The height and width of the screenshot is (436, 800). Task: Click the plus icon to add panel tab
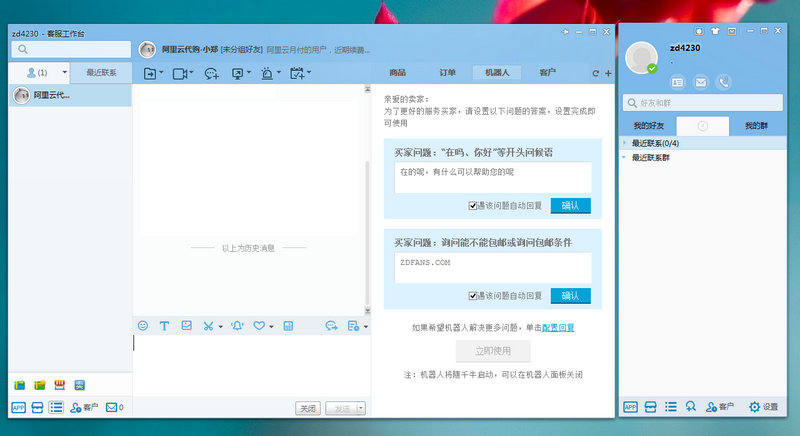(608, 73)
